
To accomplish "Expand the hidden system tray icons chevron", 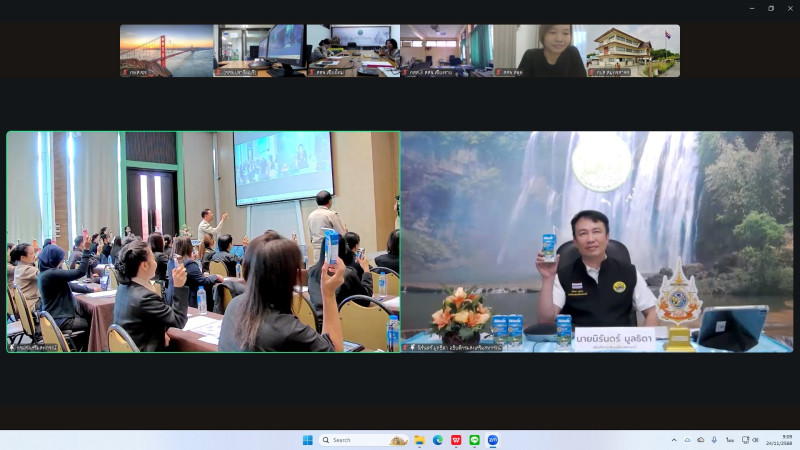I will [x=674, y=440].
